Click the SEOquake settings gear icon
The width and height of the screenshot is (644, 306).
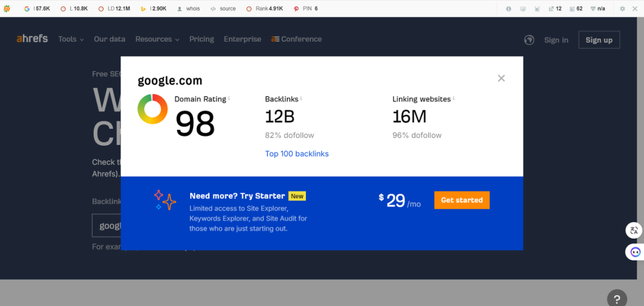coord(622,8)
